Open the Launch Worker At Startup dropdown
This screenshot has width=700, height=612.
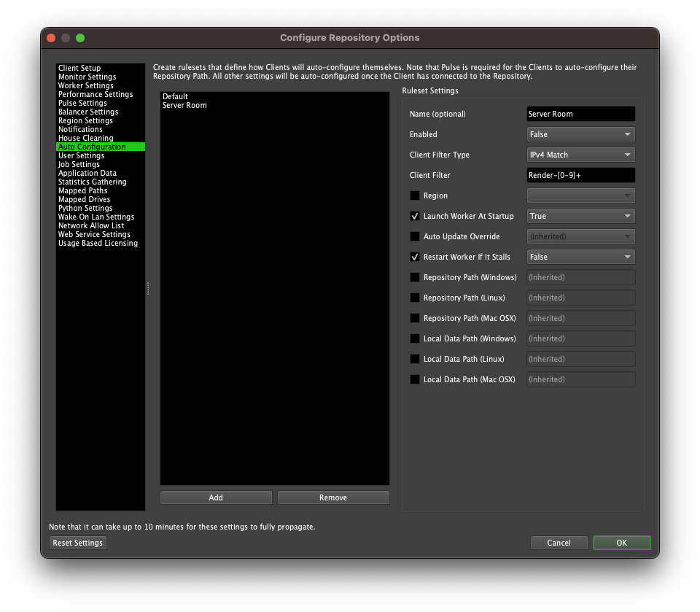click(x=580, y=216)
